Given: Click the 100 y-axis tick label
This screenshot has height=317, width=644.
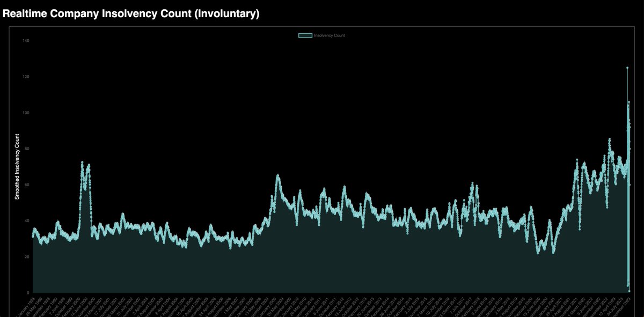Looking at the screenshot, I should click(26, 113).
